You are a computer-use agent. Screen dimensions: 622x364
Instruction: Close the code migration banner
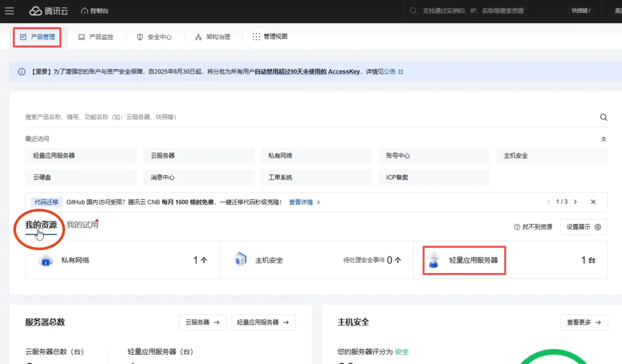click(x=593, y=202)
